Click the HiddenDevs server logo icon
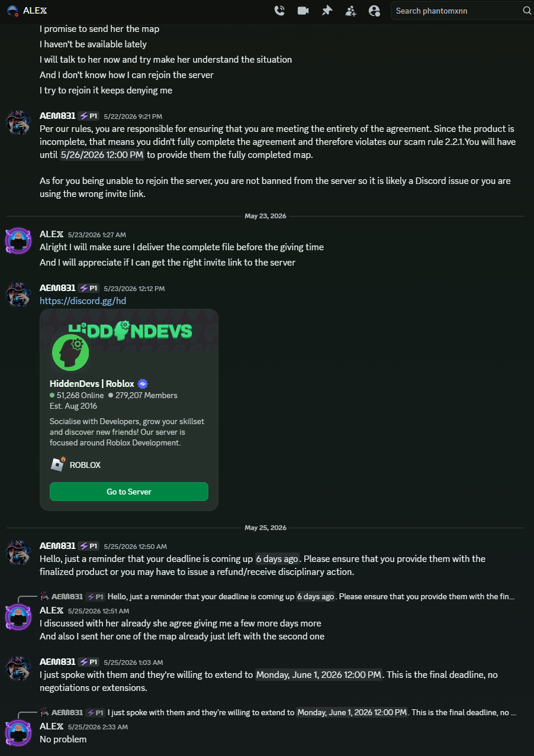Screen dimensions: 534x756 point(70,352)
